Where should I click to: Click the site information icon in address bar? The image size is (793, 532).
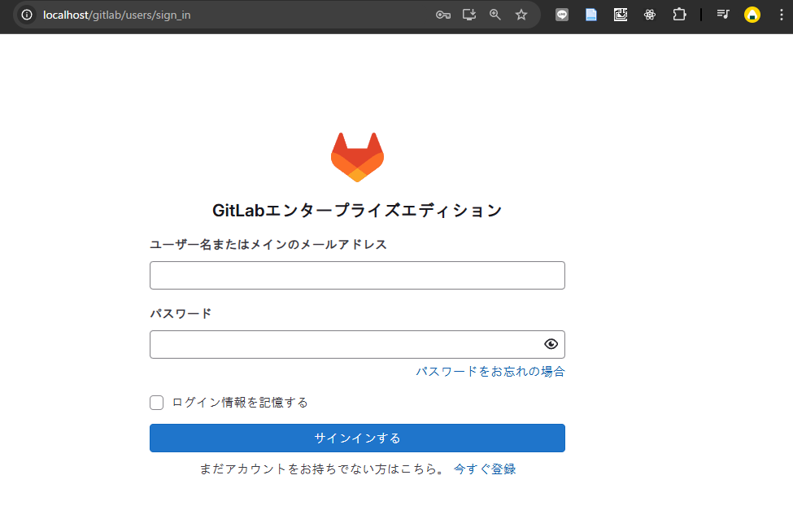click(27, 15)
